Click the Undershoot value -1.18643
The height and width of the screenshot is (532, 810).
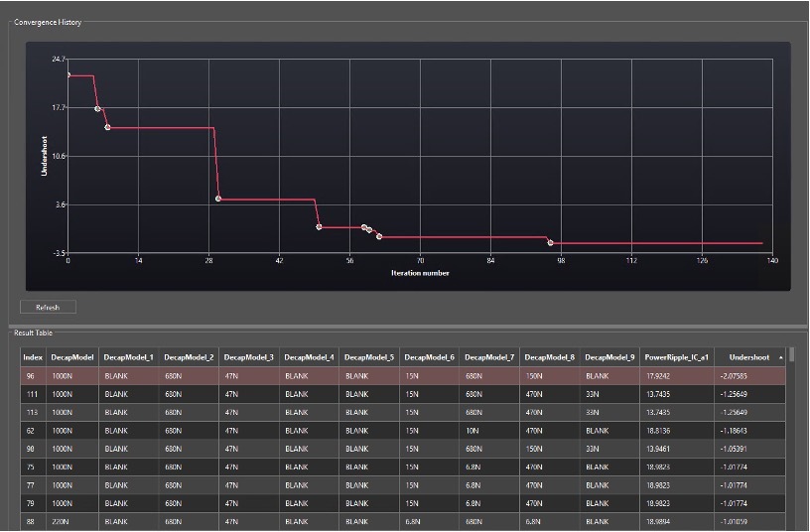point(733,430)
